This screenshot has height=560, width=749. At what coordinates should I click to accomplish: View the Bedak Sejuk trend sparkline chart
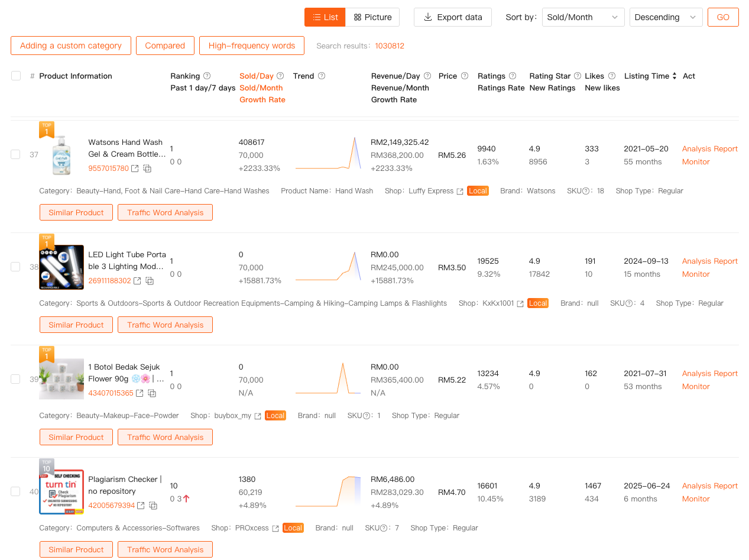tap(328, 380)
